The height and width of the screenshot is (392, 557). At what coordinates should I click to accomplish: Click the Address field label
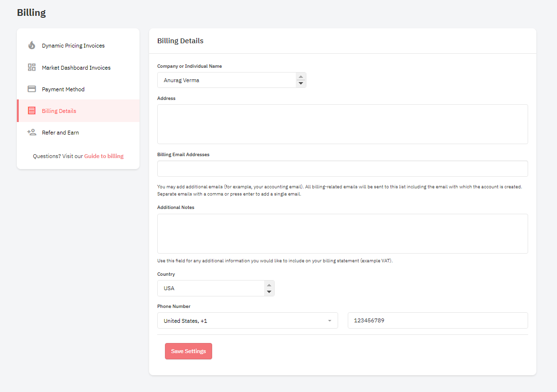[166, 98]
